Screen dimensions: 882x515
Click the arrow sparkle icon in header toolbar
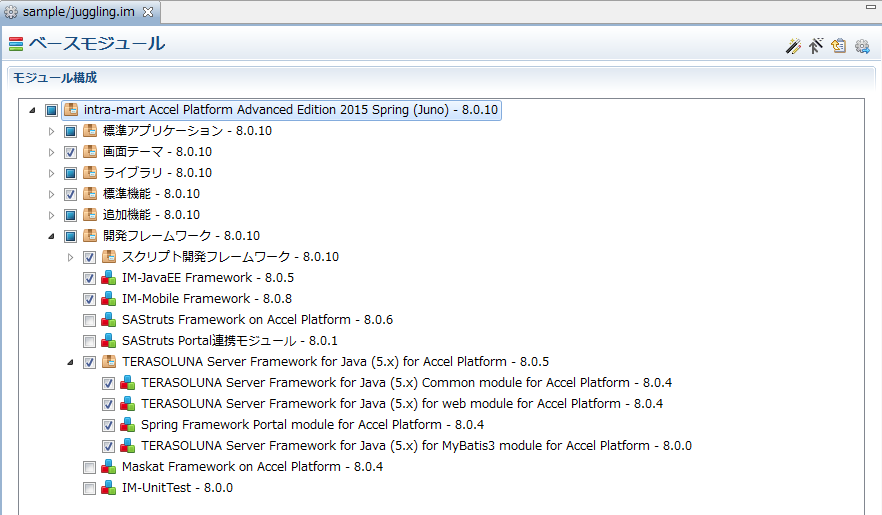click(816, 46)
